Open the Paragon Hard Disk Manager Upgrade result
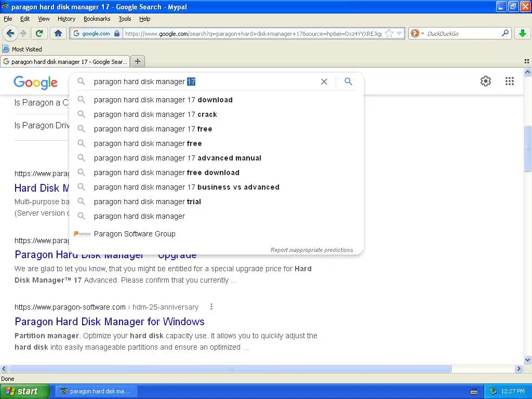 pyautogui.click(x=105, y=255)
